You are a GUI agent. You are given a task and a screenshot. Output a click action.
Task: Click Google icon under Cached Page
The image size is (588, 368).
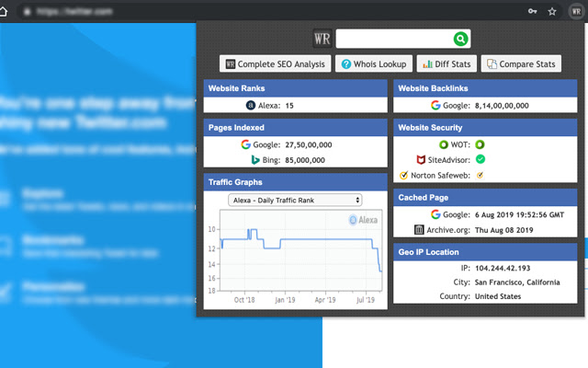click(435, 214)
